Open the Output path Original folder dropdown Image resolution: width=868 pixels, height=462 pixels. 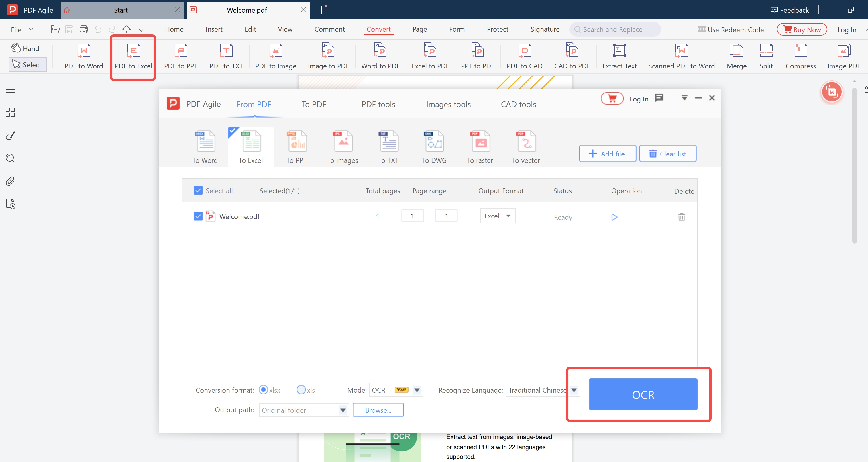coord(304,410)
